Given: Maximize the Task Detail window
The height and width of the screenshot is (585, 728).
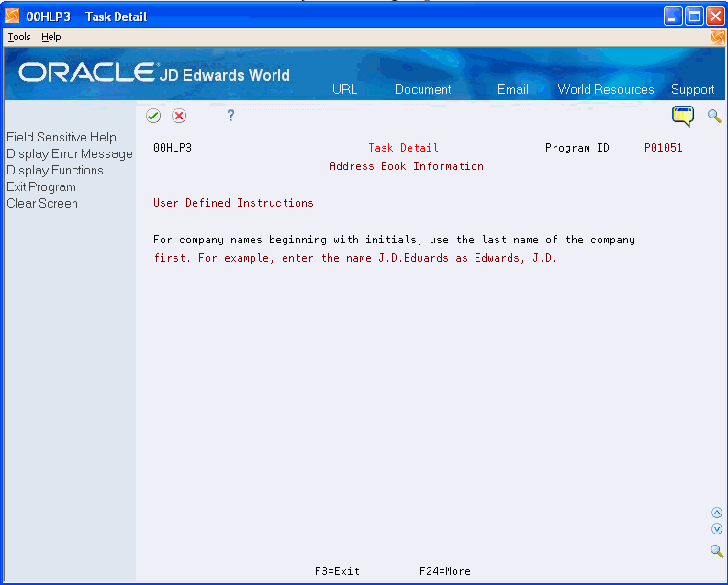Looking at the screenshot, I should coord(694,17).
